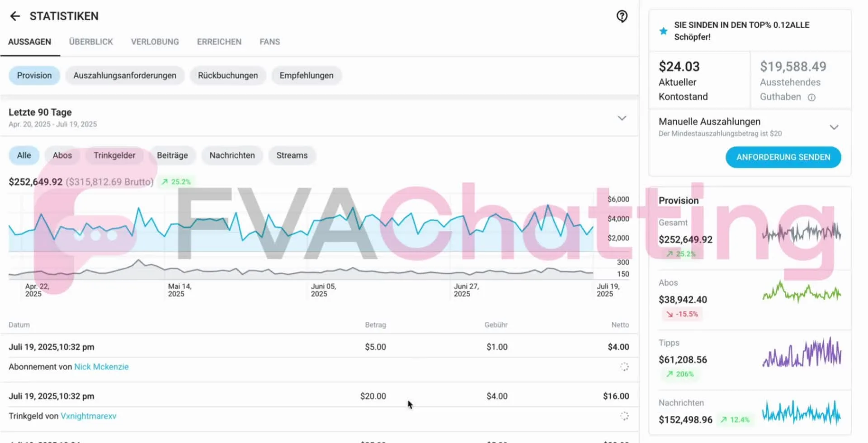
Task: Click the green 25.2% trend arrow
Action: [x=176, y=182]
